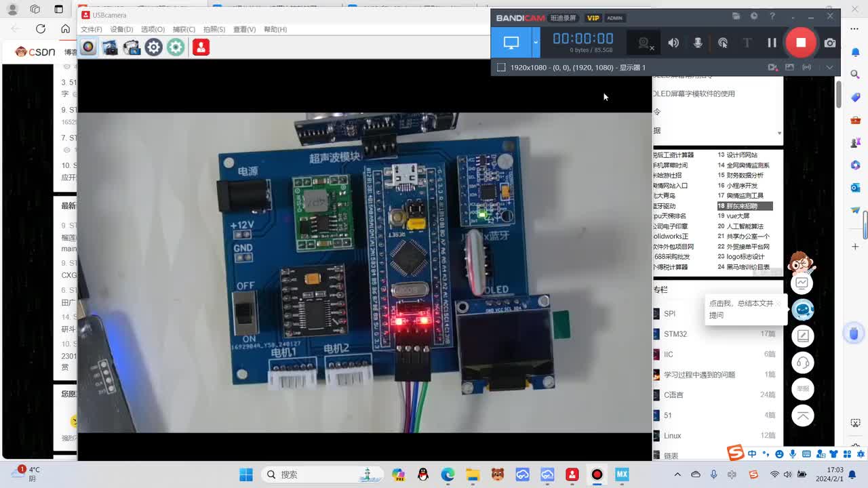
Task: Open the IIC column link
Action: [669, 354]
